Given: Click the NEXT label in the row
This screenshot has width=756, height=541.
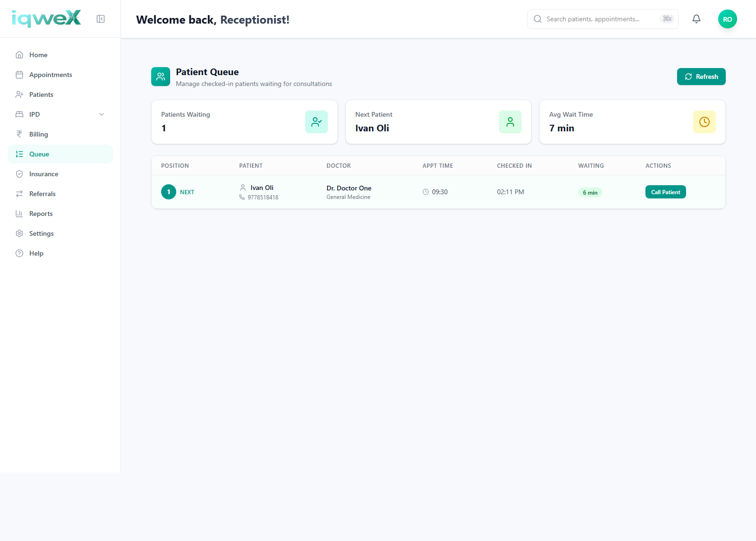Looking at the screenshot, I should pyautogui.click(x=187, y=192).
